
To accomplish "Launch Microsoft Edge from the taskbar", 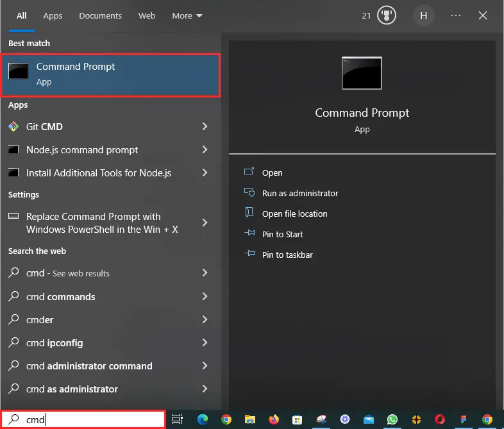I will (203, 419).
